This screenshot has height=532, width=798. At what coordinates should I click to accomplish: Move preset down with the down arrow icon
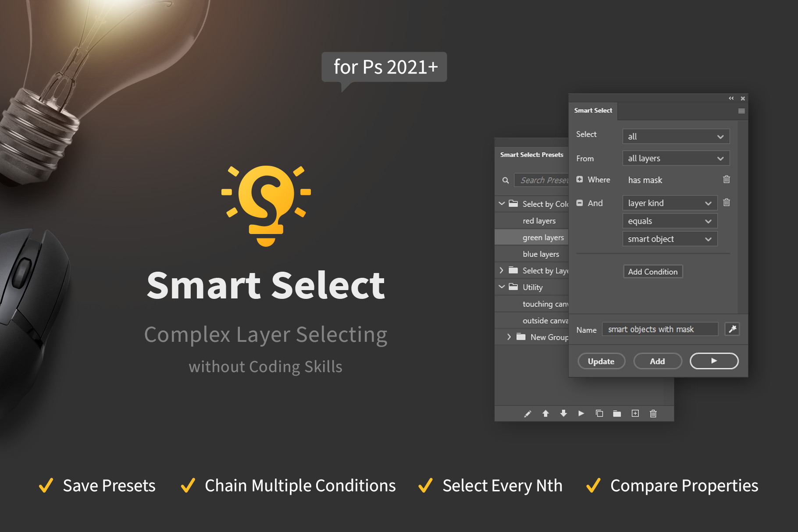click(x=563, y=413)
